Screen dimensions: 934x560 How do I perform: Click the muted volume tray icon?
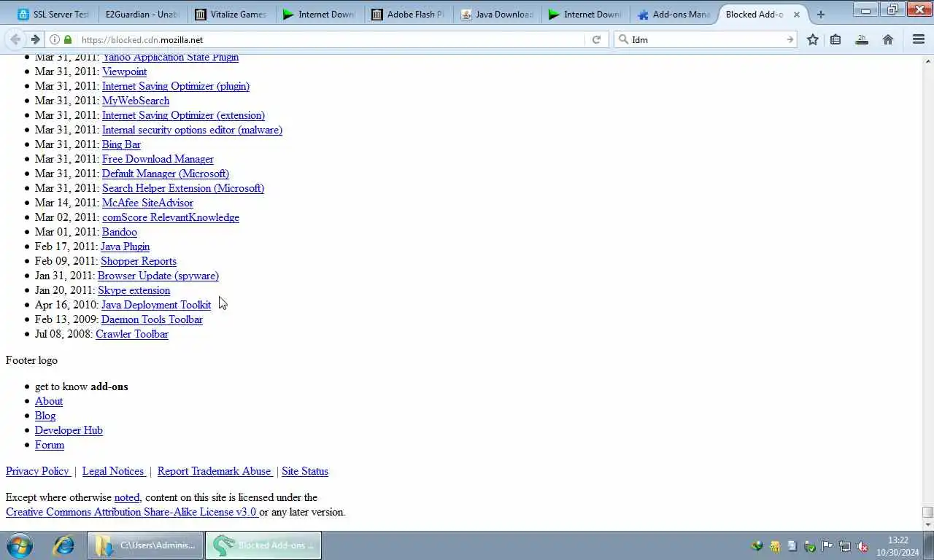[x=862, y=546]
